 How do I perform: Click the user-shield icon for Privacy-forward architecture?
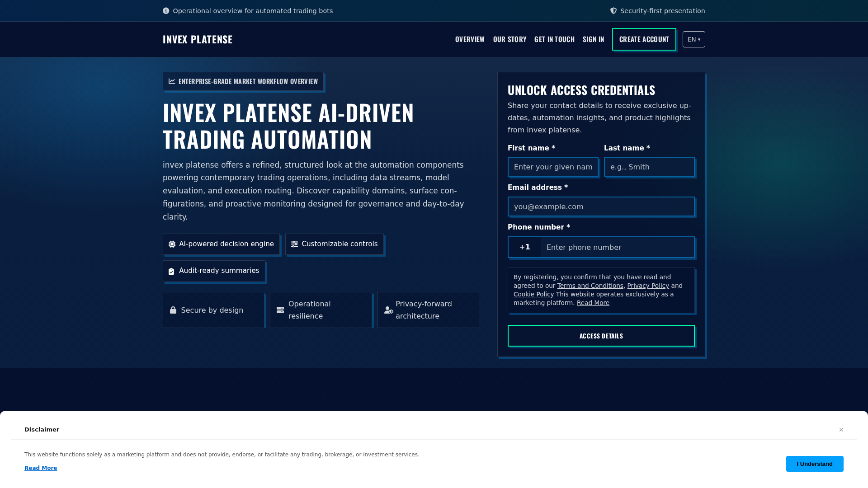tap(389, 310)
